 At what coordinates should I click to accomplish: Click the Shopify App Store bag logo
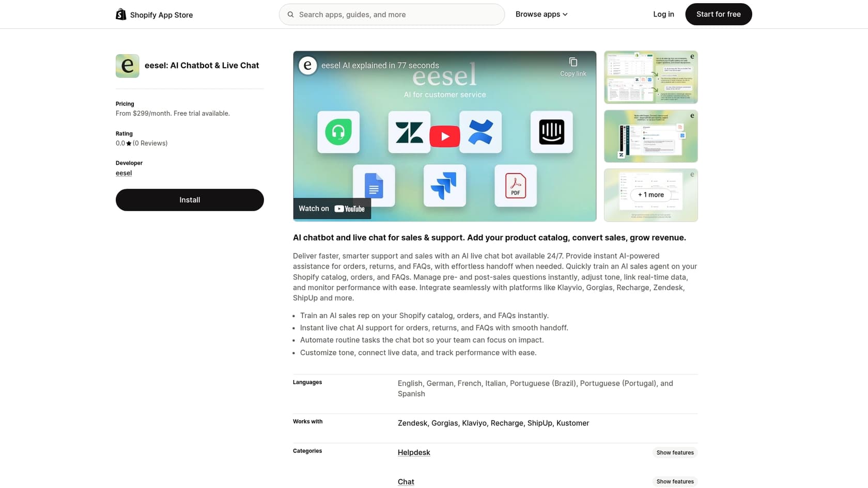point(121,14)
